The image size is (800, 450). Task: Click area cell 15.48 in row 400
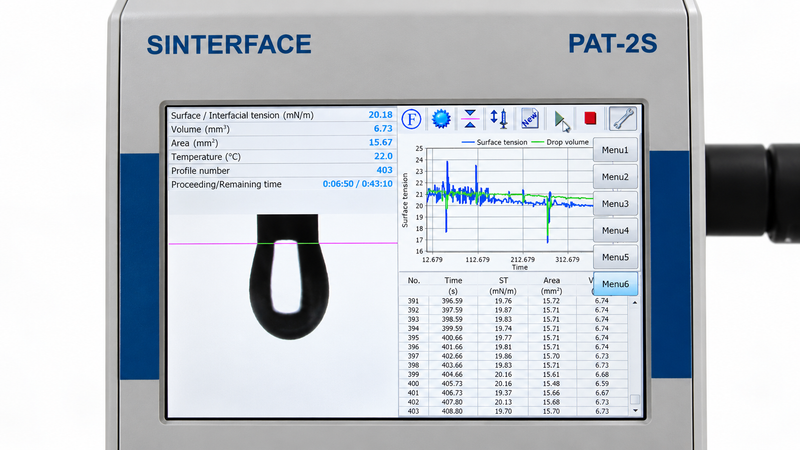pyautogui.click(x=551, y=384)
